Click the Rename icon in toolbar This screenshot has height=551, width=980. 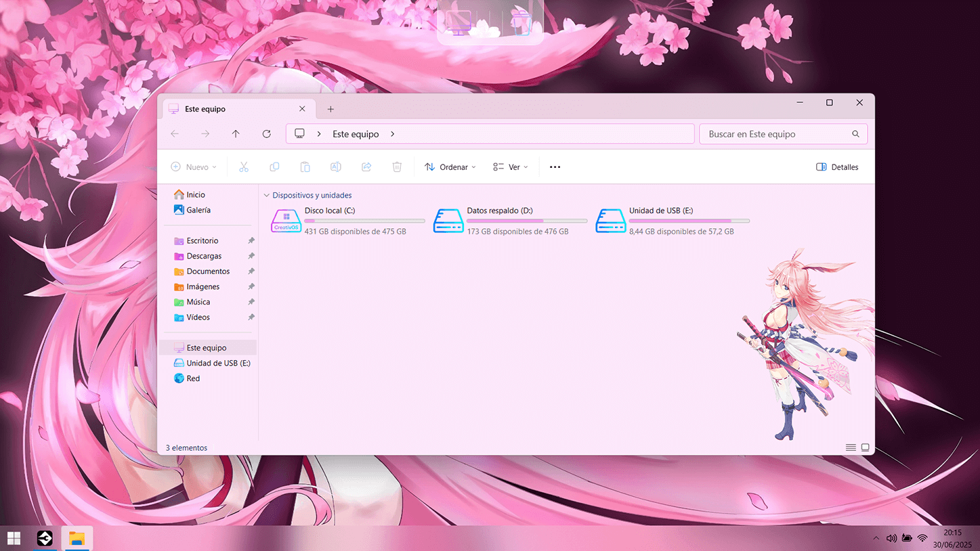[x=335, y=167]
